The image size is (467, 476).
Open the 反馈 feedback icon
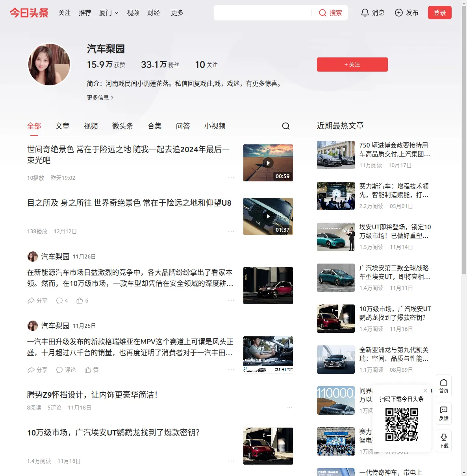[444, 413]
